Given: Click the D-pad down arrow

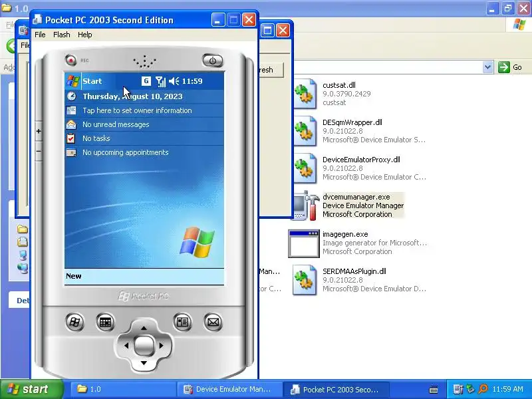Looking at the screenshot, I should click(x=144, y=363).
